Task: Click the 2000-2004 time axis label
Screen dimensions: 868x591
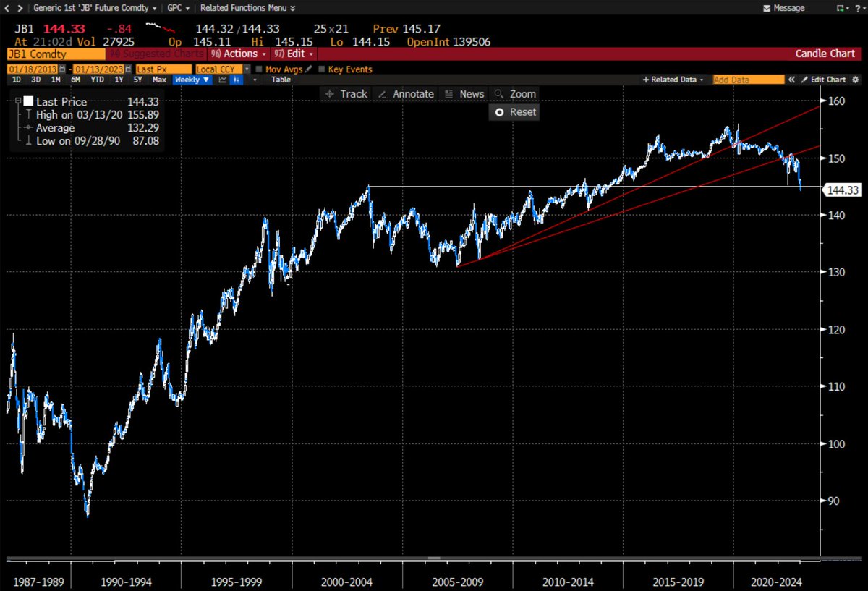Action: click(346, 581)
